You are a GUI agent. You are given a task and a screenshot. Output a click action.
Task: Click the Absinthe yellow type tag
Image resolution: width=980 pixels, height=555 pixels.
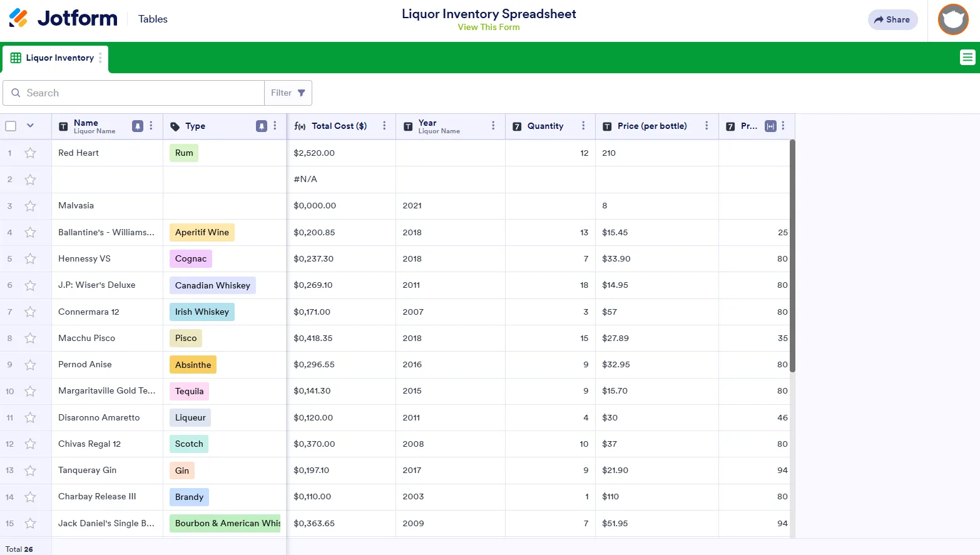pyautogui.click(x=193, y=365)
